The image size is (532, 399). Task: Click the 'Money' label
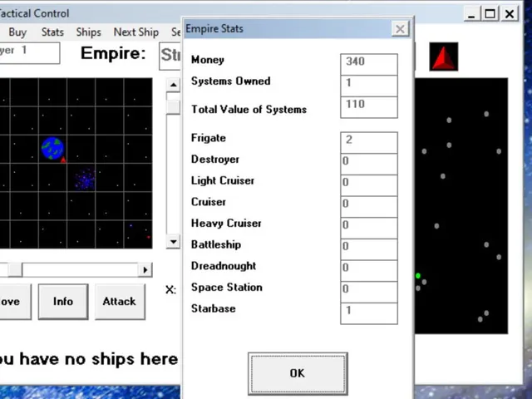pyautogui.click(x=208, y=60)
